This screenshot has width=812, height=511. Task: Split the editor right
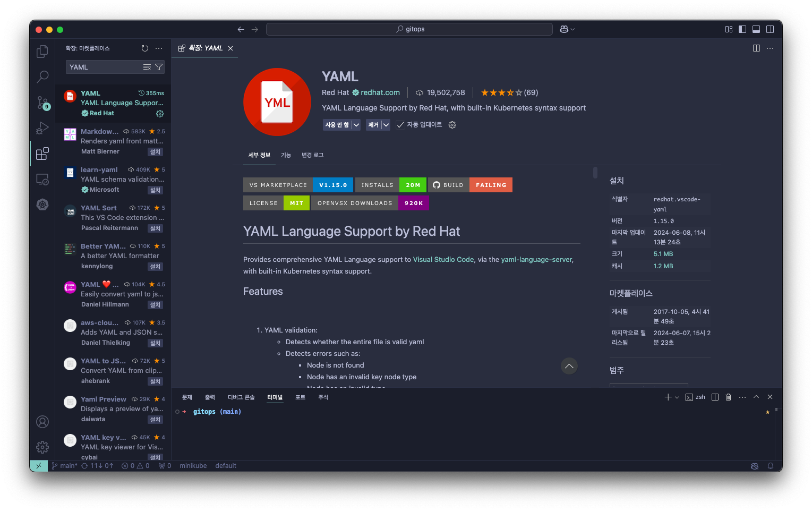[756, 48]
